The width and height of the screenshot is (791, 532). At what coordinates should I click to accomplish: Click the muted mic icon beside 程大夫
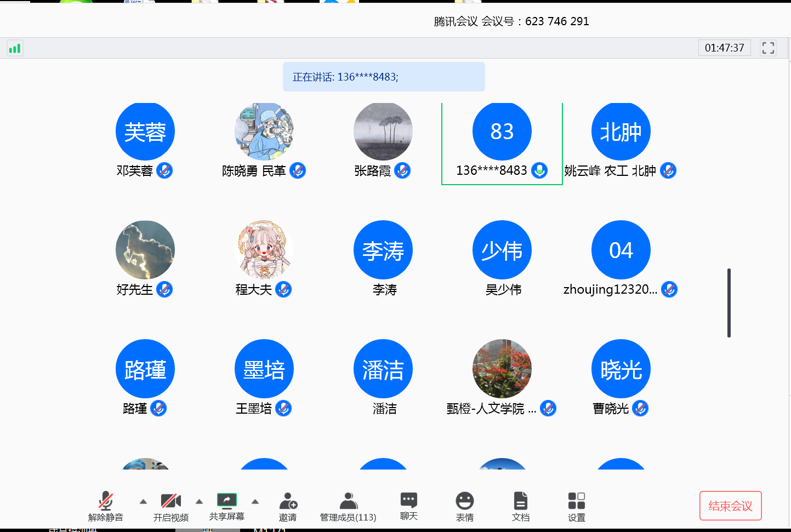point(283,289)
